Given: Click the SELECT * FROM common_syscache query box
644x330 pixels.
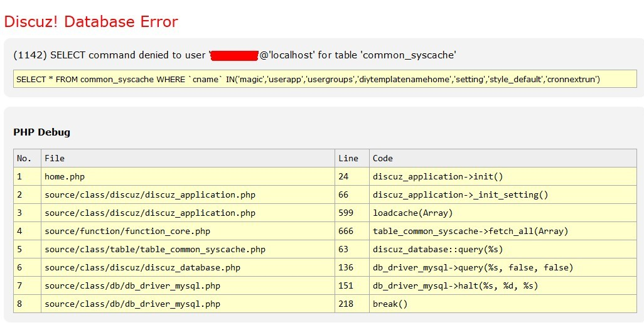Looking at the screenshot, I should tap(325, 79).
